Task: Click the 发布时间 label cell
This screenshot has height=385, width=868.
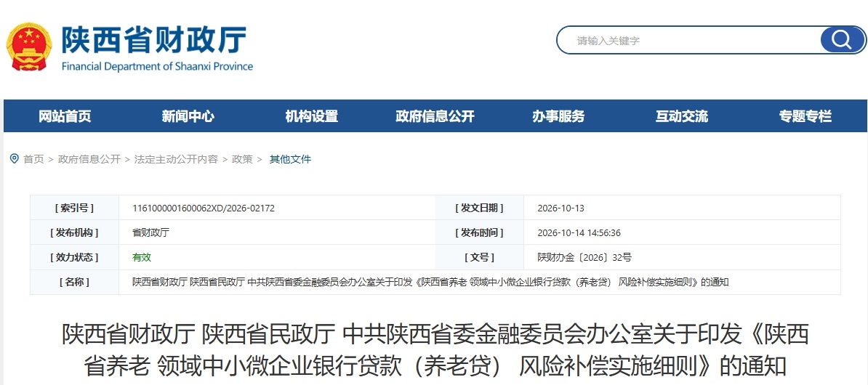Action: point(479,233)
